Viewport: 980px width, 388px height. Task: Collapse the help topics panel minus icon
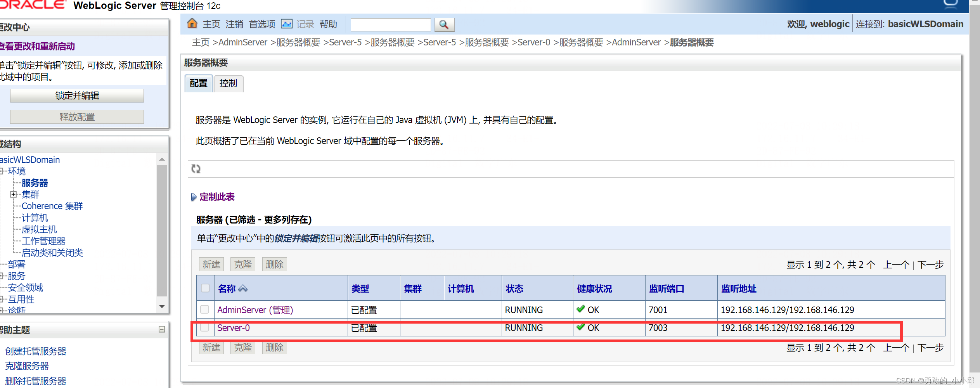(162, 329)
